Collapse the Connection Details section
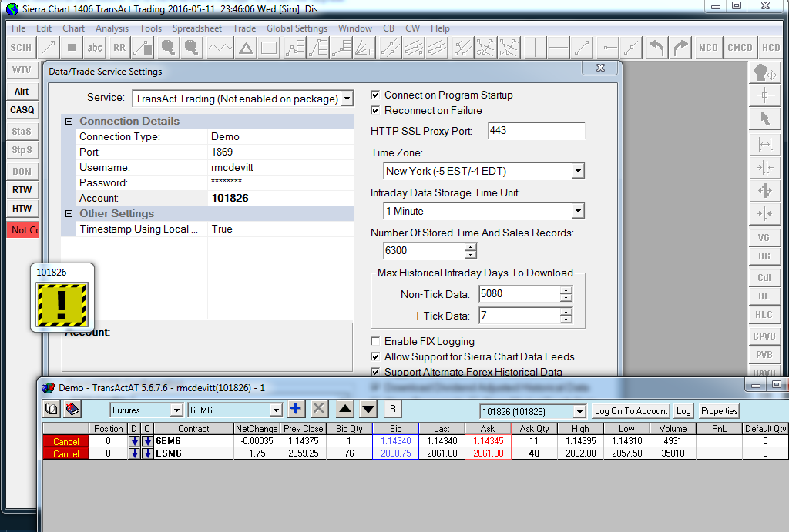This screenshot has height=532, width=789. [x=69, y=122]
